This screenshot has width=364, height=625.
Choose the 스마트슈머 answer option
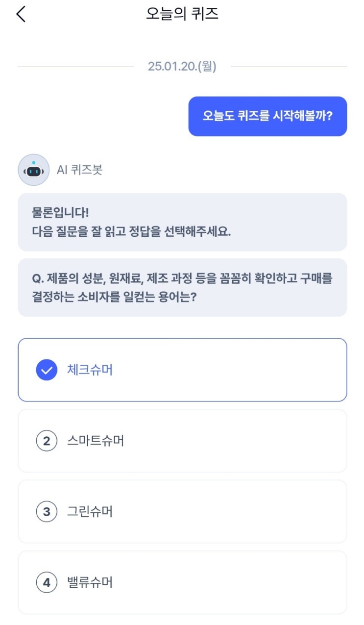(x=182, y=441)
